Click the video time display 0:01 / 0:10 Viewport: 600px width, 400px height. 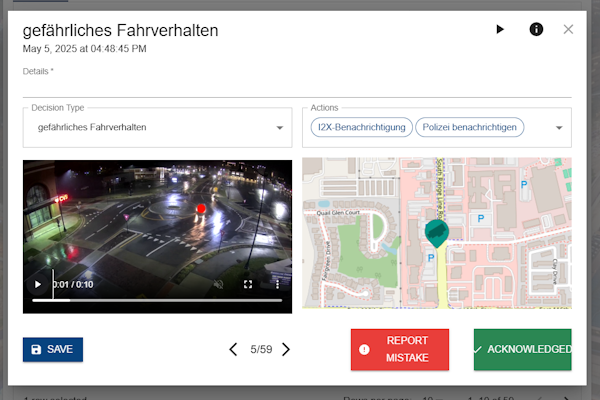pyautogui.click(x=73, y=284)
